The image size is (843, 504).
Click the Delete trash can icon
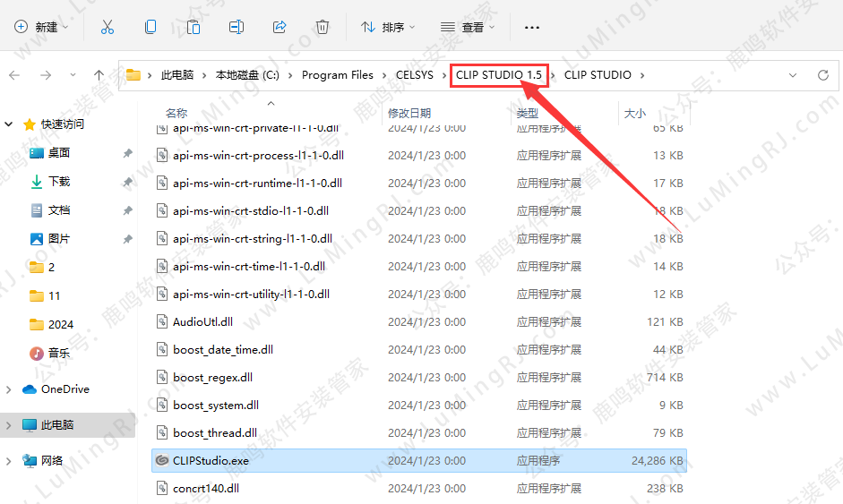323,27
